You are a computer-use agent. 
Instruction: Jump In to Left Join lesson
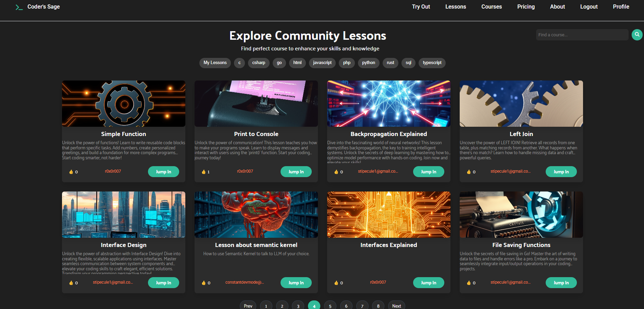tap(561, 172)
